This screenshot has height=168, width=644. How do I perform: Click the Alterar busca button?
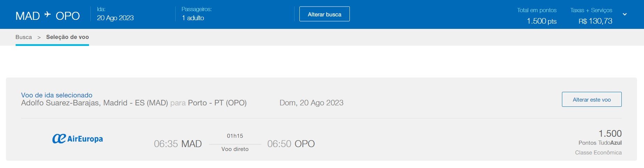(x=324, y=14)
